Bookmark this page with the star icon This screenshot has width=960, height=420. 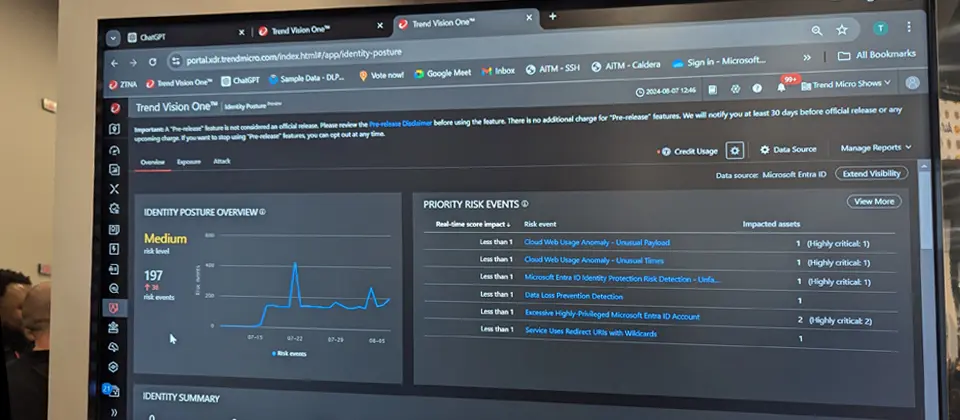click(x=842, y=30)
